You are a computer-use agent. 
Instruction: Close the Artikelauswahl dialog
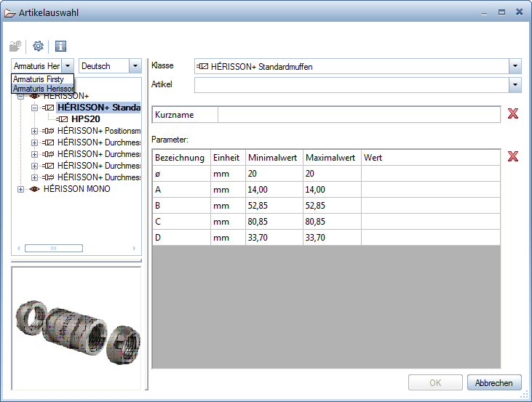tap(519, 12)
